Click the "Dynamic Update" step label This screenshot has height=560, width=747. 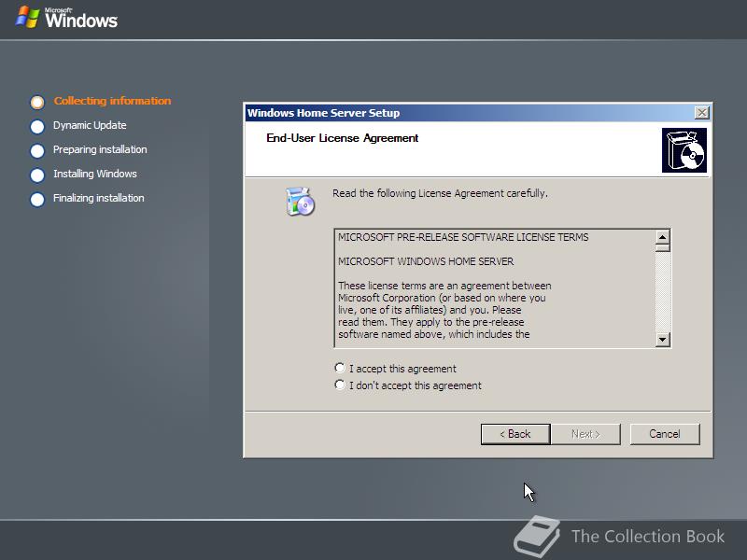(x=90, y=125)
